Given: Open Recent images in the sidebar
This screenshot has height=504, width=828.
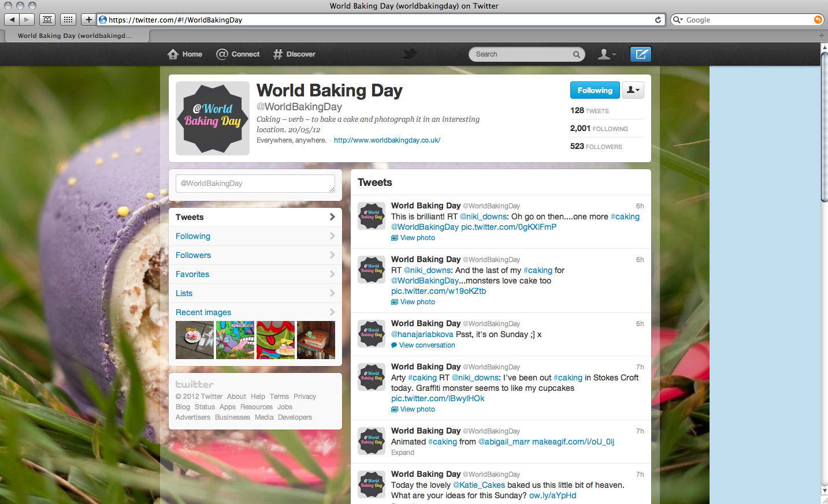Looking at the screenshot, I should point(255,312).
